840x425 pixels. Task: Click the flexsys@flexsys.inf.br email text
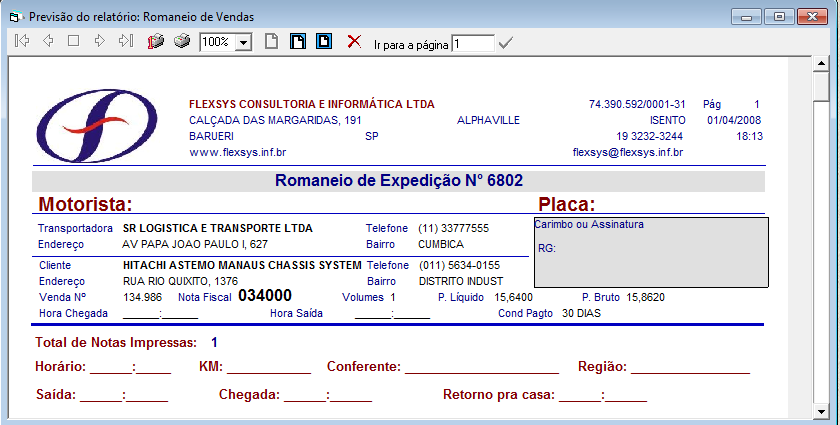coord(628,152)
